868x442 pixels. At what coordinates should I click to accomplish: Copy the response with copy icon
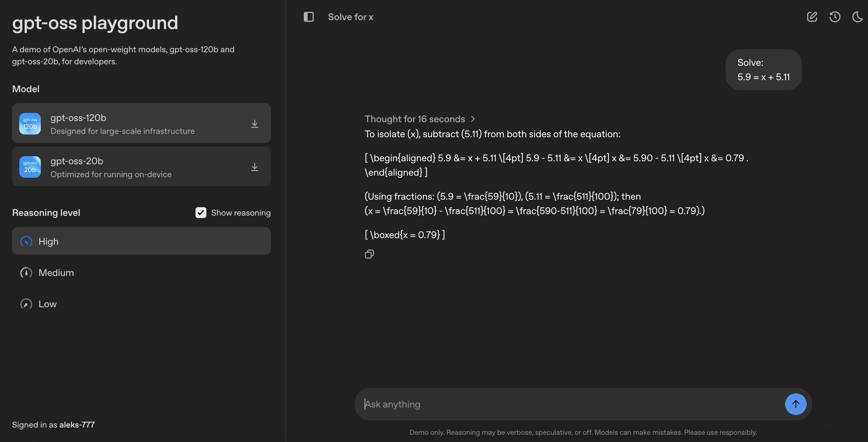pyautogui.click(x=369, y=254)
